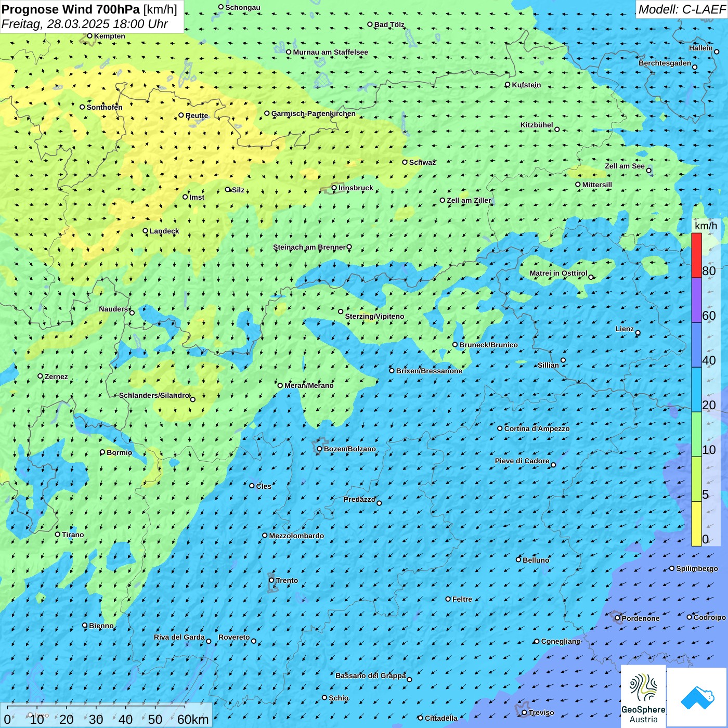This screenshot has width=728, height=728.
Task: Click the Predazzo location marker circle
Action: [379, 503]
